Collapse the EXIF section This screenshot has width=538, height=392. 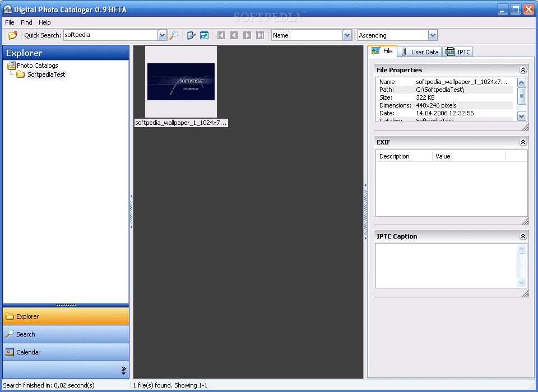point(522,142)
